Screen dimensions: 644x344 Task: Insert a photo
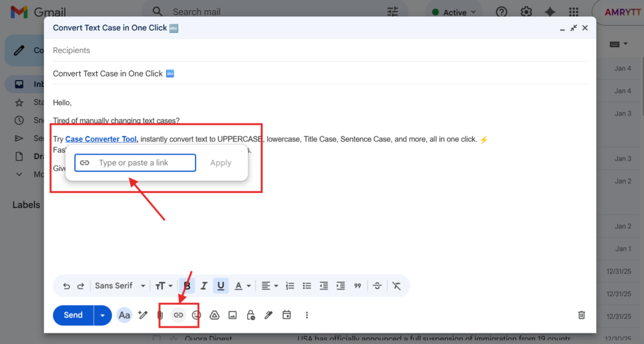coord(233,315)
